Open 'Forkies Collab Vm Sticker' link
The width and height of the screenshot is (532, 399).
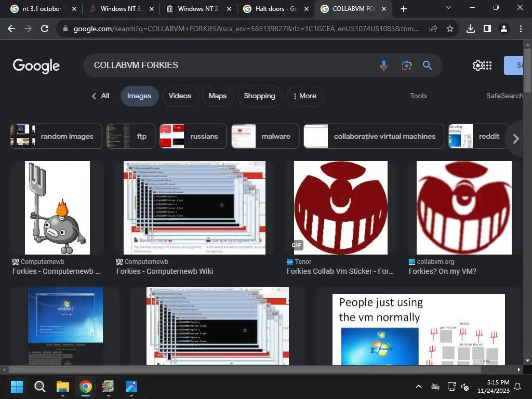point(340,271)
